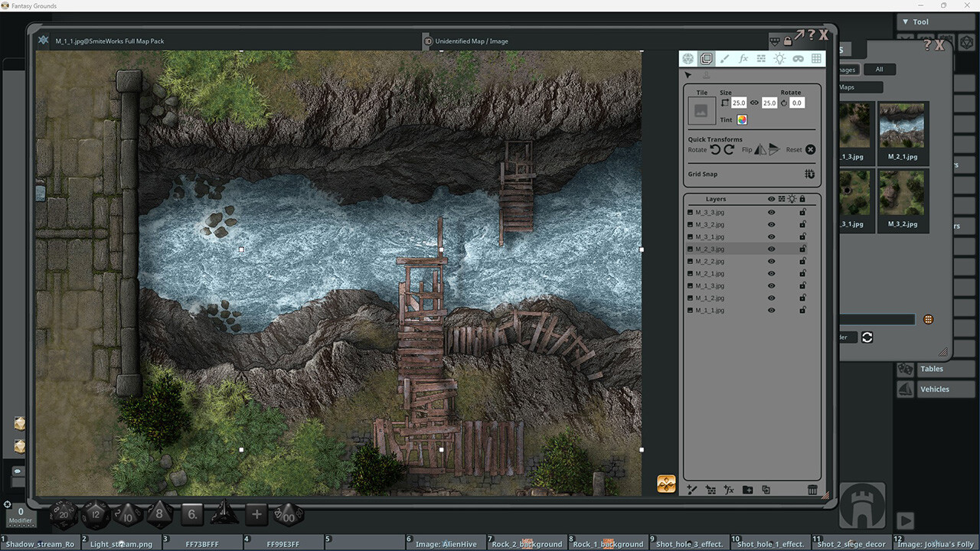Open the Tables window
980x551 pixels.
click(932, 369)
